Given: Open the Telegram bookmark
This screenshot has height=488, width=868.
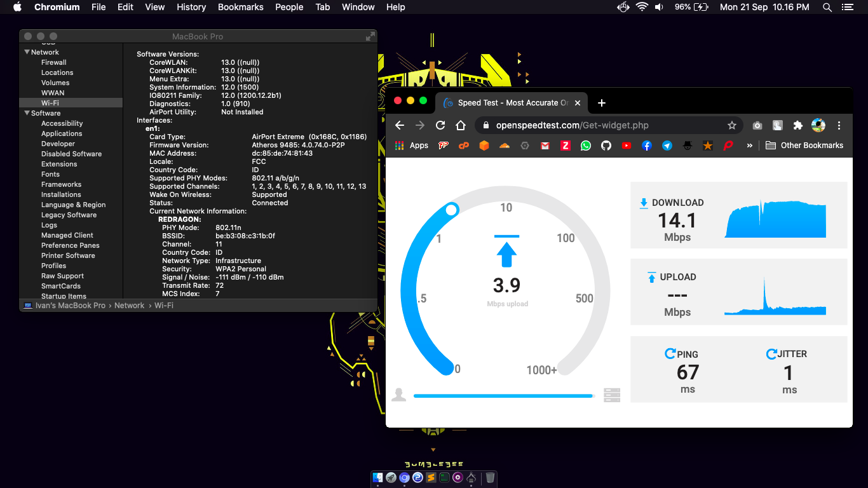Looking at the screenshot, I should (x=667, y=146).
